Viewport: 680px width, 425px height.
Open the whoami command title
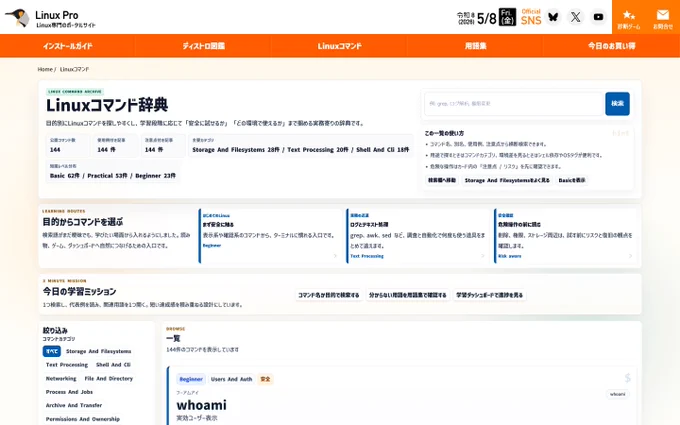click(201, 405)
